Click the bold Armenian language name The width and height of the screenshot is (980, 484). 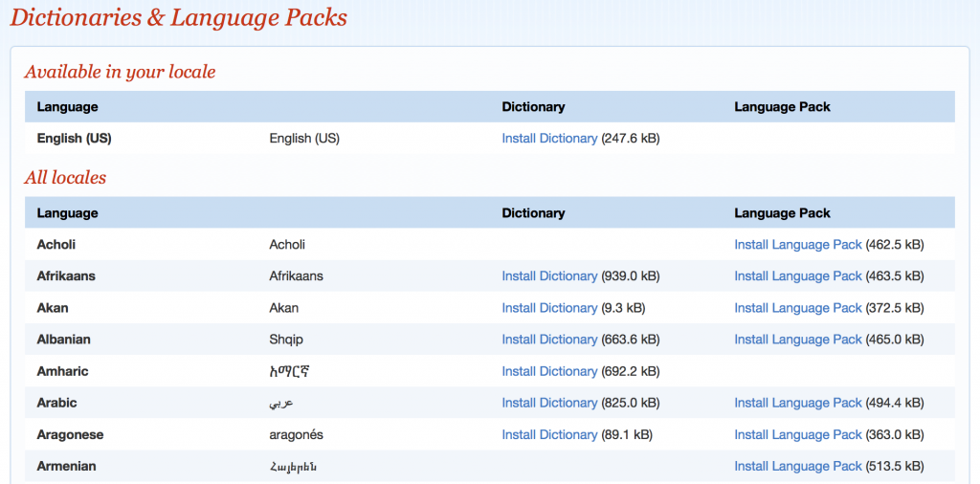point(66,466)
